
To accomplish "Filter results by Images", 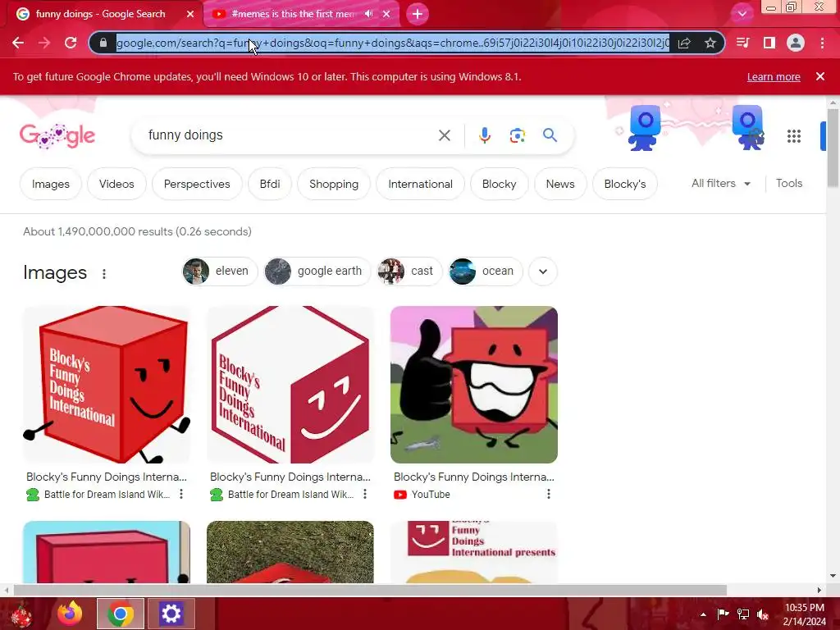I will click(x=50, y=184).
